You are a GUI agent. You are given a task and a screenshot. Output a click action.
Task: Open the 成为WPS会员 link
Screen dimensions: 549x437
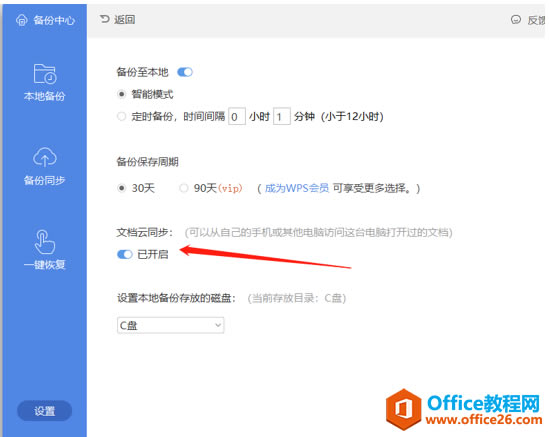point(297,188)
